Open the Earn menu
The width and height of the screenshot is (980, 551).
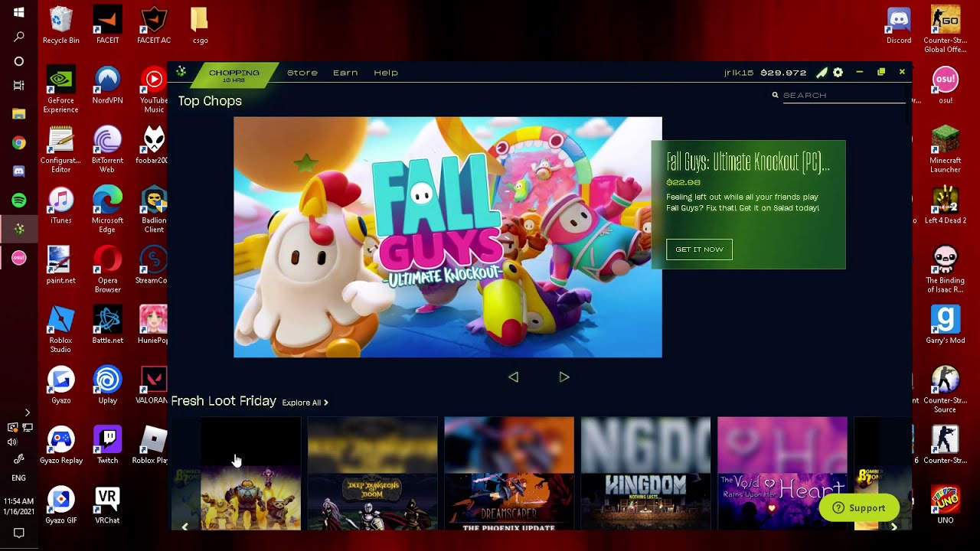click(345, 73)
